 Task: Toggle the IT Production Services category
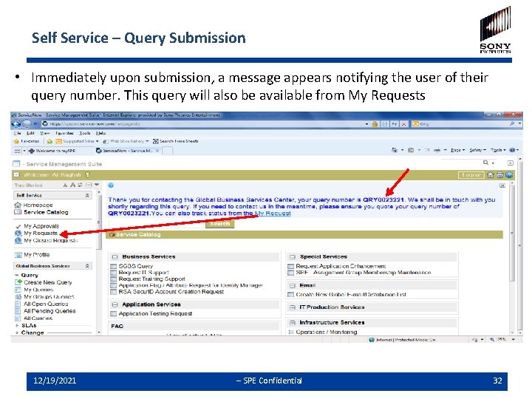pos(293,307)
